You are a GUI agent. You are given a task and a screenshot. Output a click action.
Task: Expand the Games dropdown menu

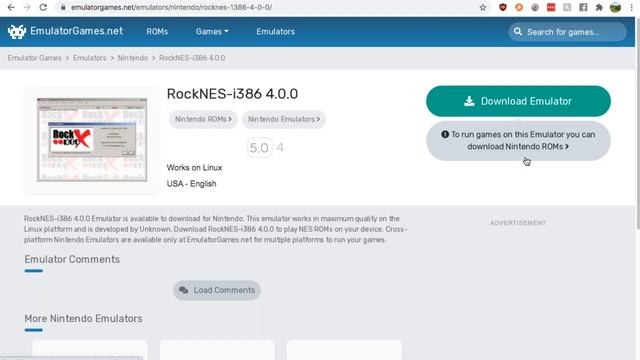click(x=212, y=31)
